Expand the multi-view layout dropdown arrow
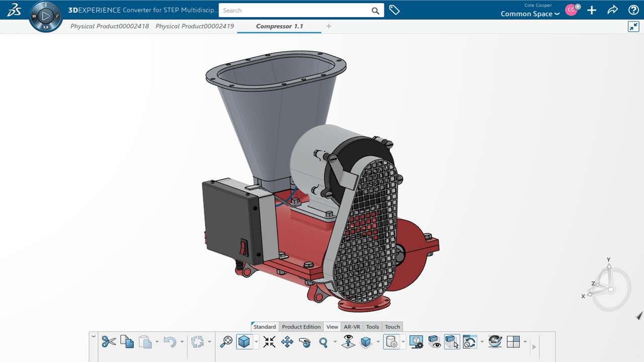Screen dimensions: 644x362 525,342
